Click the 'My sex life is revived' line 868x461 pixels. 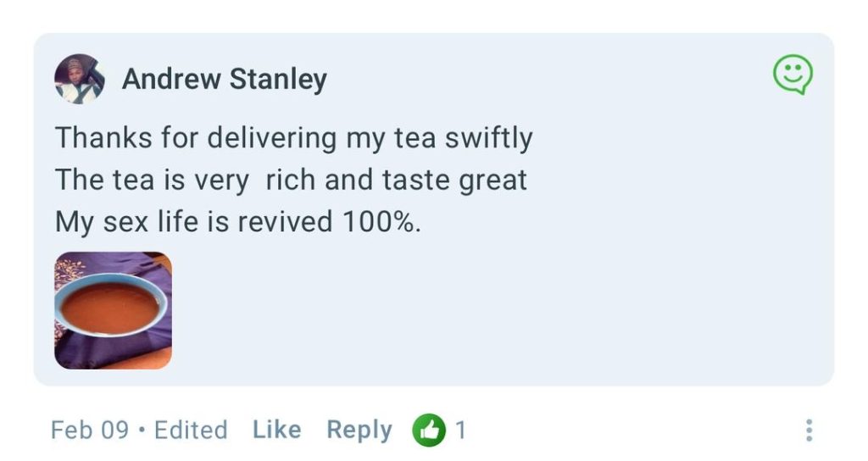[237, 221]
